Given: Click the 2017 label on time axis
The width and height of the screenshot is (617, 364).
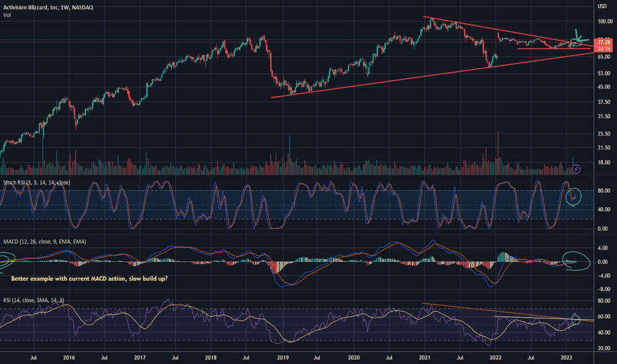Looking at the screenshot, I should (140, 357).
